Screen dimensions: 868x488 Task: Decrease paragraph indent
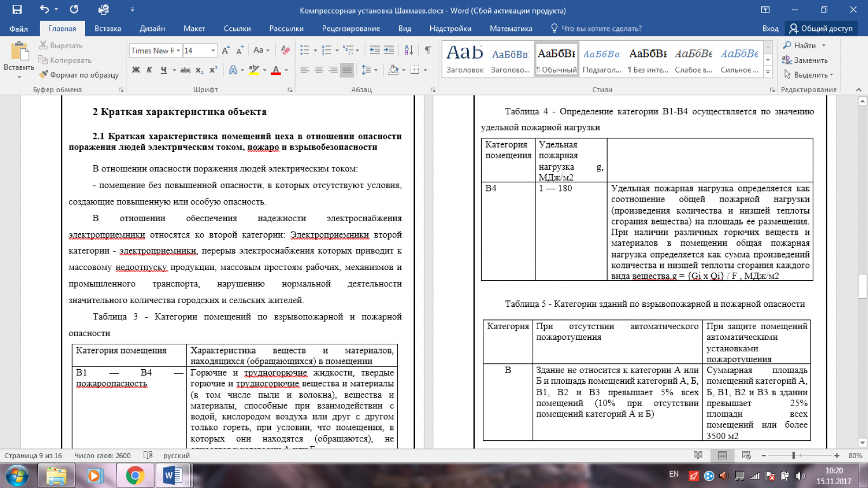[x=374, y=50]
